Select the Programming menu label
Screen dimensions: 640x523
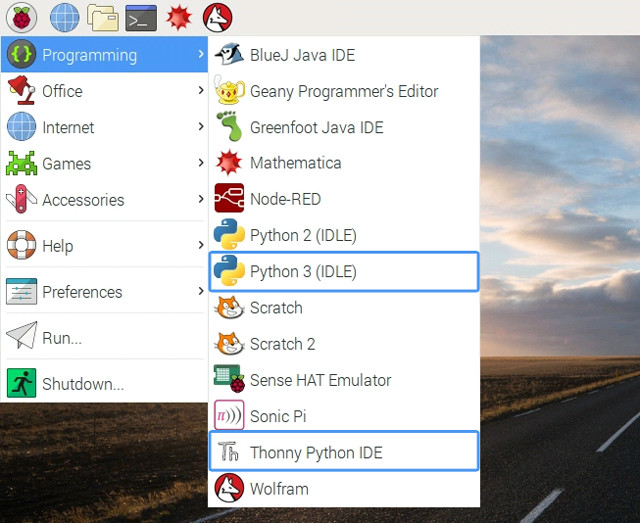(89, 56)
